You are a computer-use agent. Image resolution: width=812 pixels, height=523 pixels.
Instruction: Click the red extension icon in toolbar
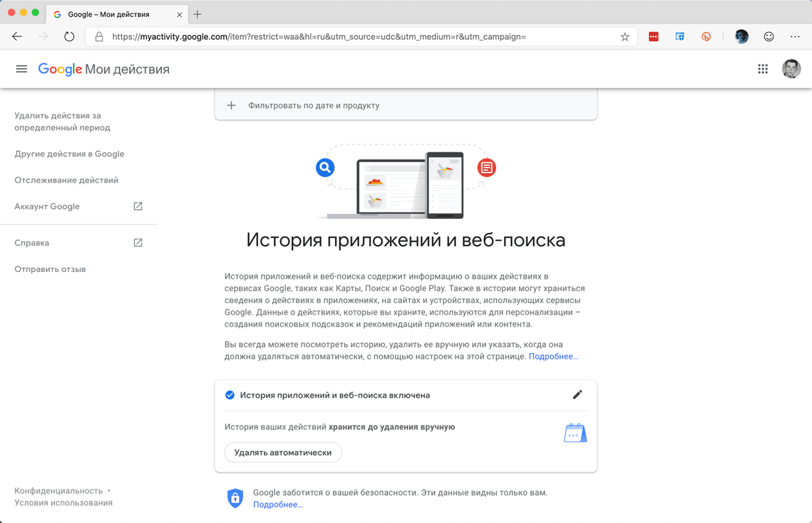click(x=654, y=37)
